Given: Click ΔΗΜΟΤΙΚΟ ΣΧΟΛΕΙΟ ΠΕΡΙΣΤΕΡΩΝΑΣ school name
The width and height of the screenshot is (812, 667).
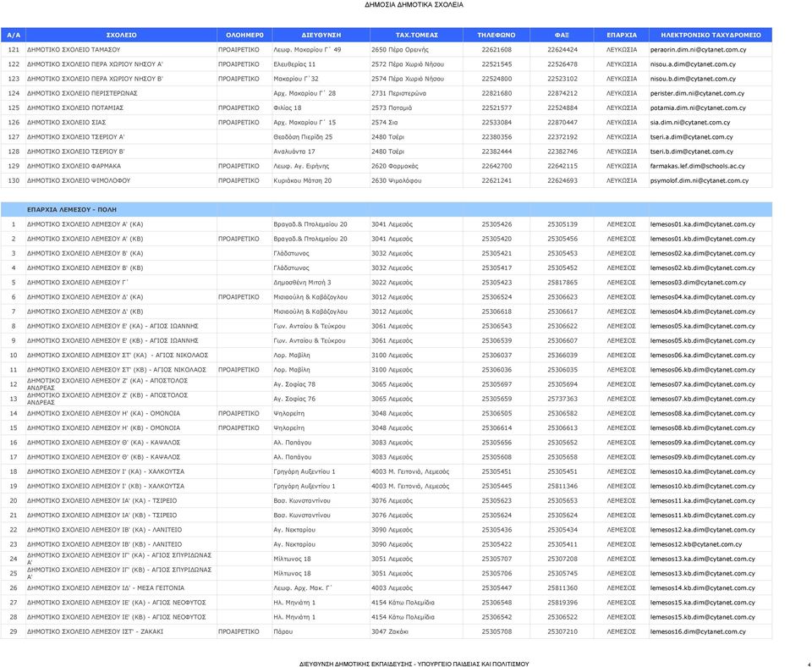Looking at the screenshot, I should pos(82,93).
